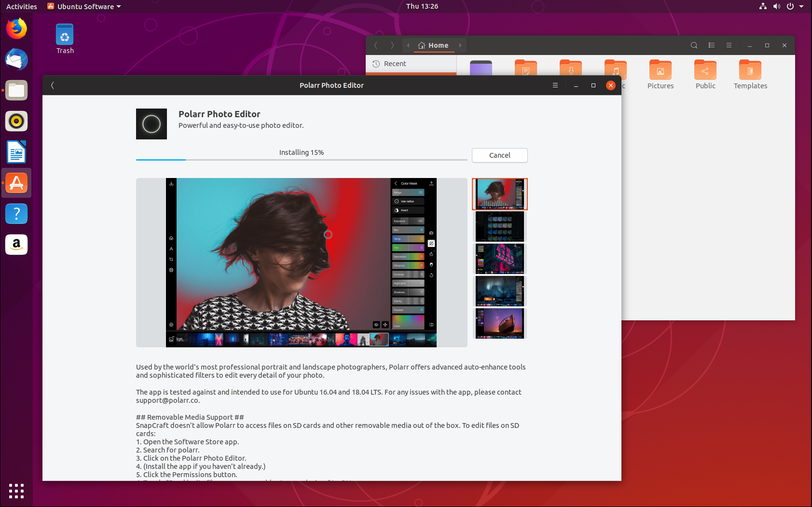The height and width of the screenshot is (507, 812).
Task: Open the system status menu arrow
Action: click(801, 6)
